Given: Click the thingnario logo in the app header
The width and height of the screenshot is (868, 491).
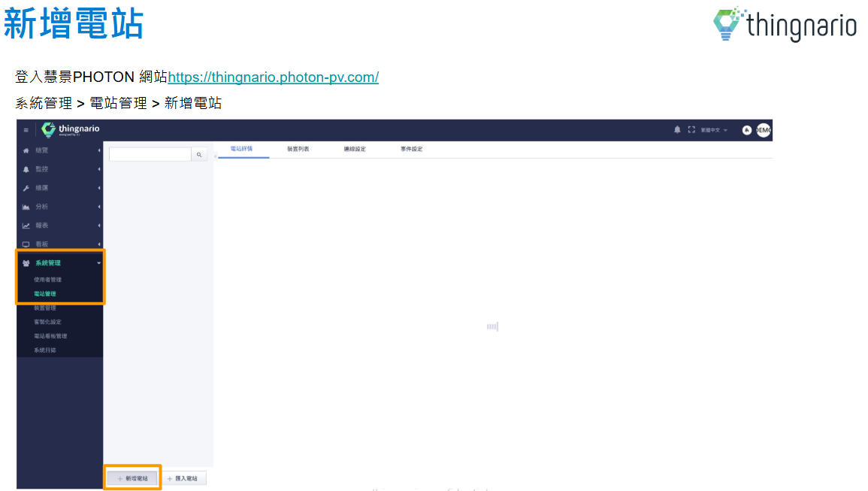Looking at the screenshot, I should pos(71,129).
